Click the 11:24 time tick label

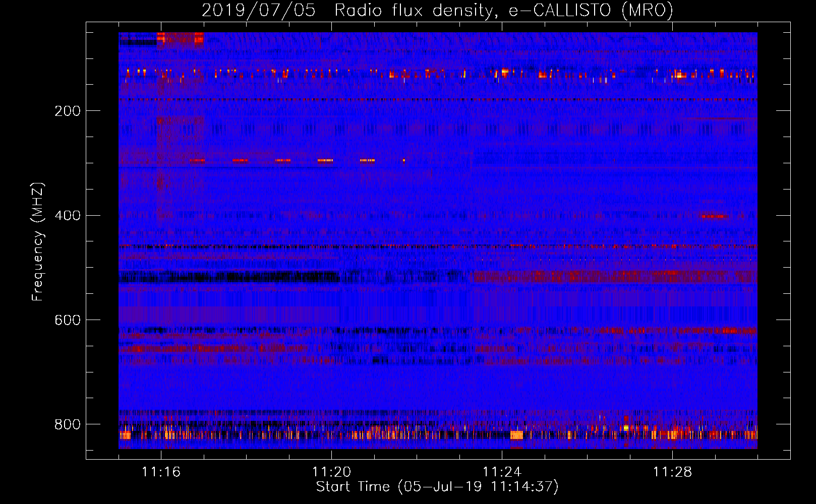coord(502,472)
